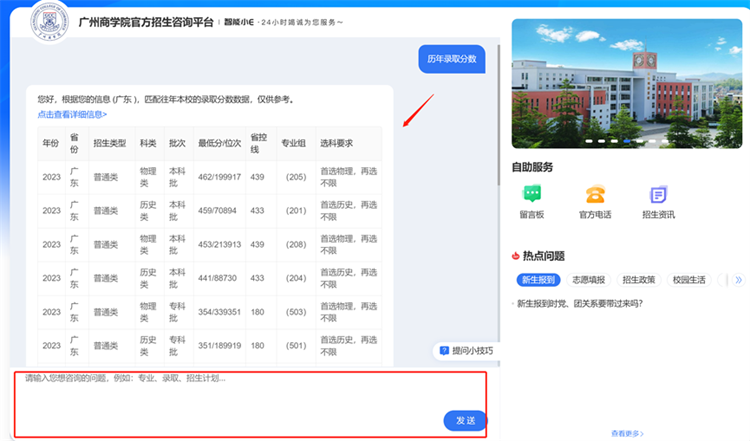Click the 招生类型 column header
750x441 pixels.
point(110,143)
